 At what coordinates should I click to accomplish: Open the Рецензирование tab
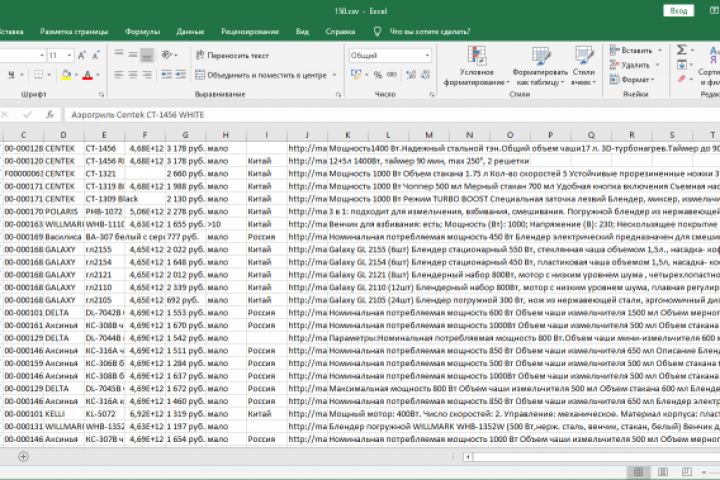click(x=250, y=32)
